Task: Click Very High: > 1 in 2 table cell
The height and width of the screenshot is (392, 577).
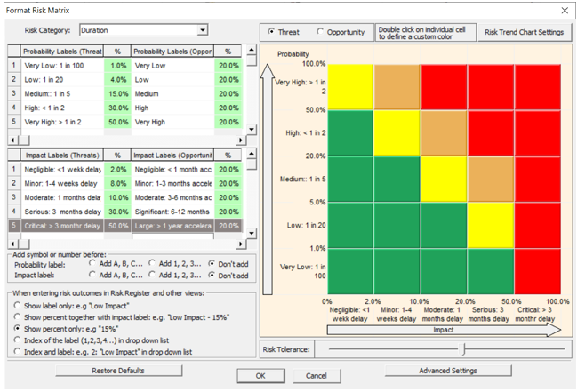Action: [62, 122]
